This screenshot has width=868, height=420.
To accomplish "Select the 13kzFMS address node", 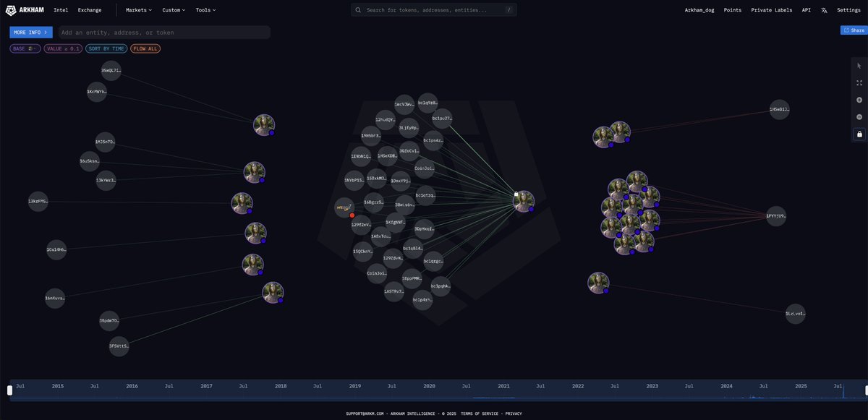I will click(x=38, y=202).
